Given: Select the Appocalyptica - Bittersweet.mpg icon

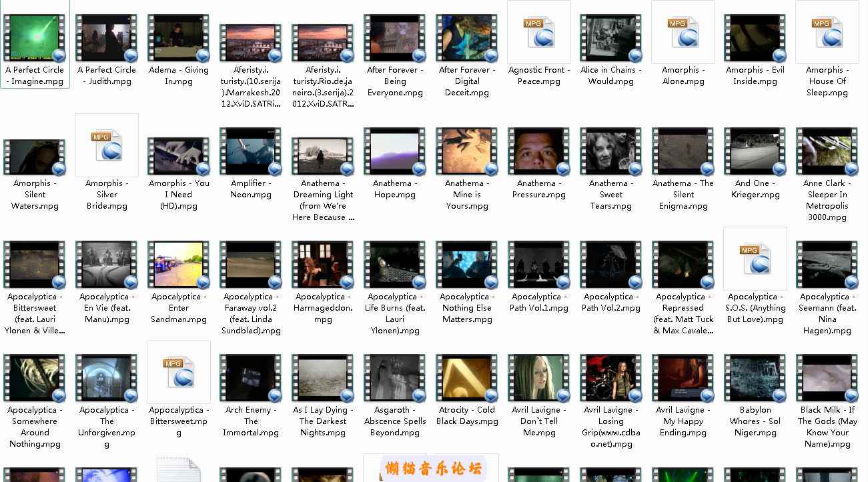Looking at the screenshot, I should 179,372.
